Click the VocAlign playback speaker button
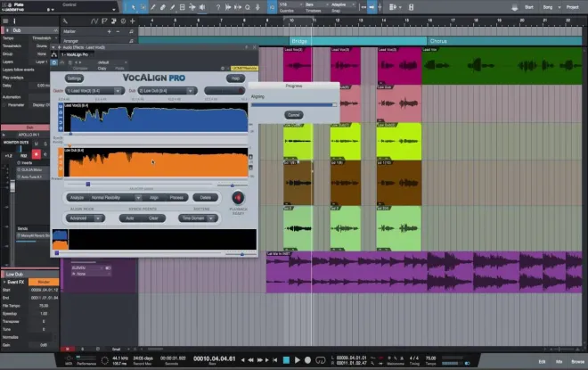The width and height of the screenshot is (588, 370). point(238,197)
